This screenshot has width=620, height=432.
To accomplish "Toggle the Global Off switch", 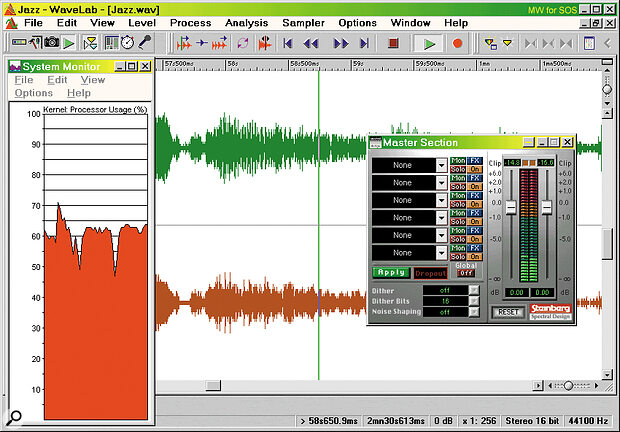I will pyautogui.click(x=466, y=273).
